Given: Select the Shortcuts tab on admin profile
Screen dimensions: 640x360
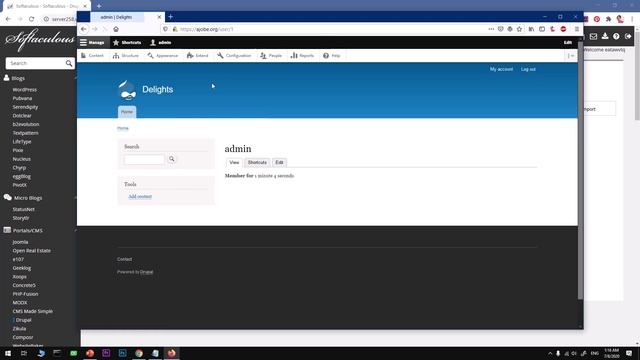Looking at the screenshot, I should click(x=257, y=162).
